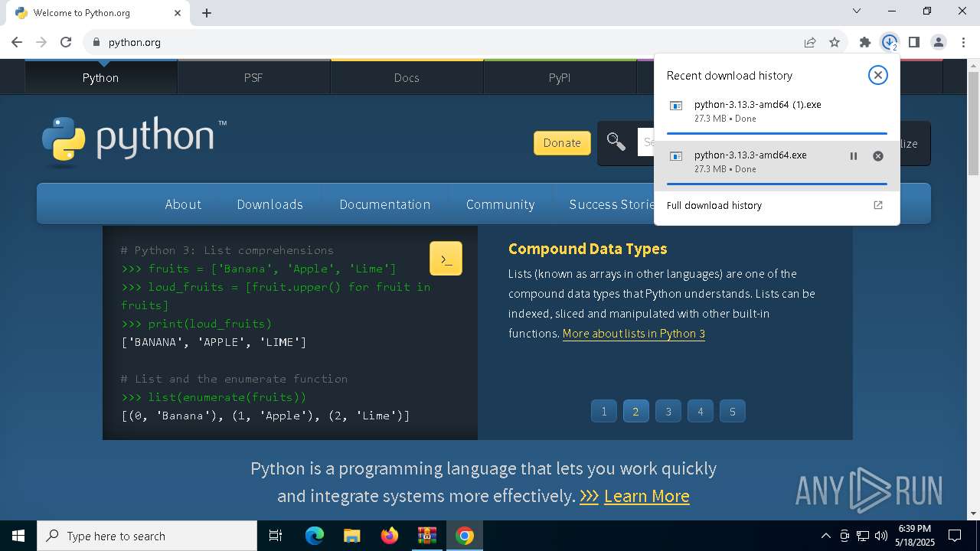This screenshot has height=551, width=980.
Task: Open the About menu
Action: coord(183,204)
